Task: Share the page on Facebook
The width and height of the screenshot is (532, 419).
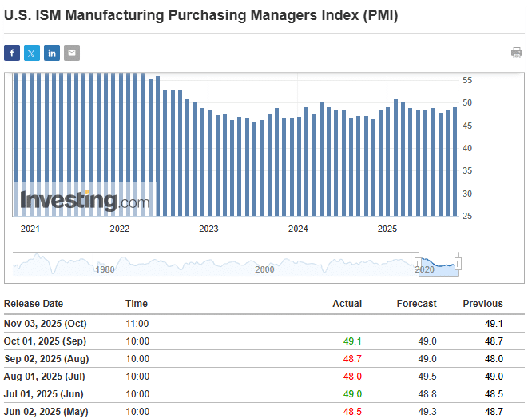Action: pos(12,53)
